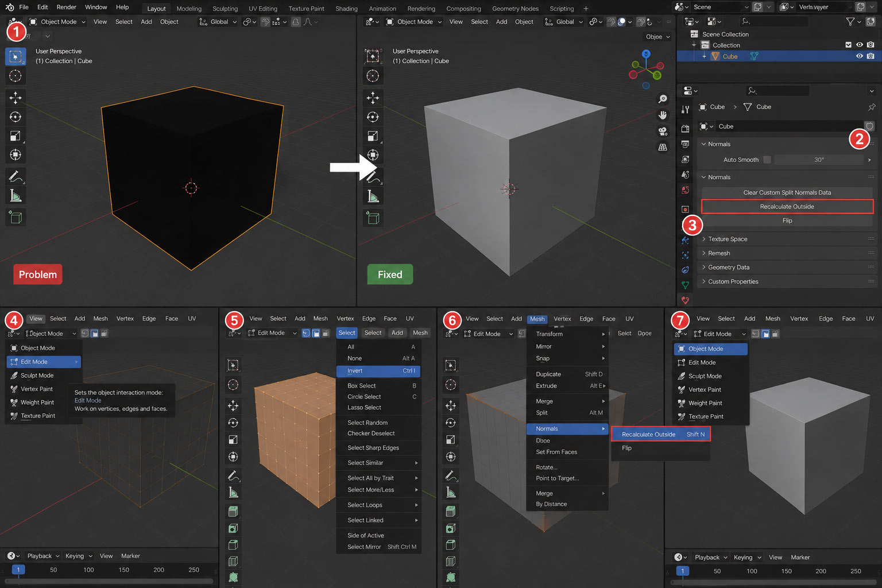Toggle camera view icon in gray cube viewport
This screenshot has width=882, height=588.
pyautogui.click(x=663, y=131)
